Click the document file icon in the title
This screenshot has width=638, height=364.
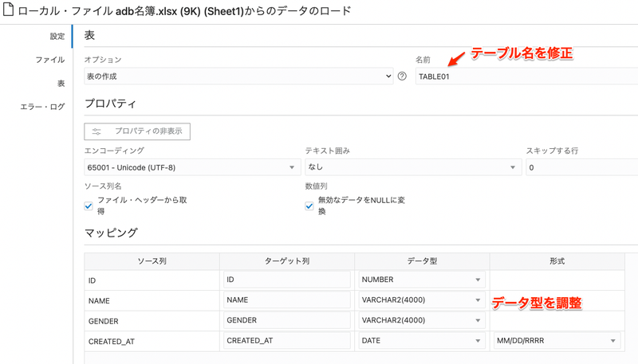point(9,11)
